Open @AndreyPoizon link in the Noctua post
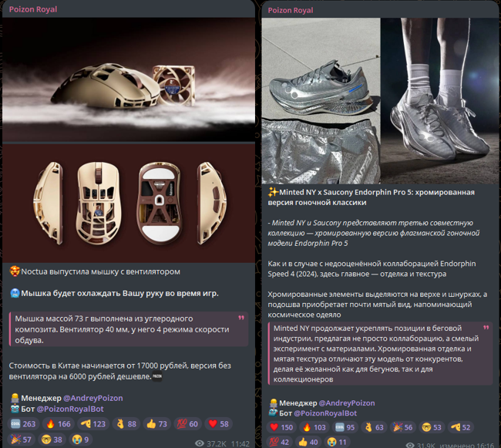Viewport: 501px width, 448px height. coord(93,398)
